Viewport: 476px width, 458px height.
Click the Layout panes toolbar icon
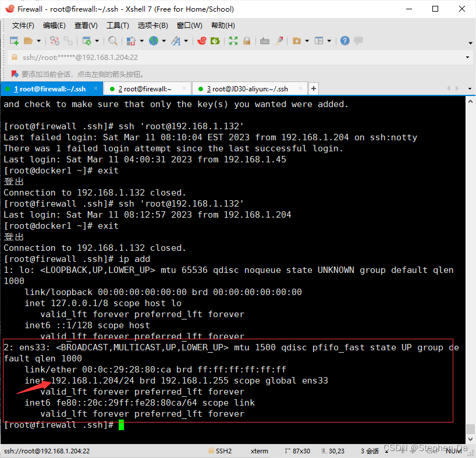319,41
